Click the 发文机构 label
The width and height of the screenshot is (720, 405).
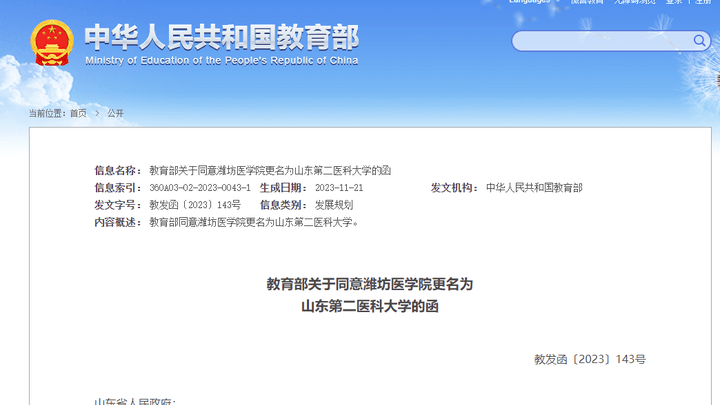coord(454,188)
